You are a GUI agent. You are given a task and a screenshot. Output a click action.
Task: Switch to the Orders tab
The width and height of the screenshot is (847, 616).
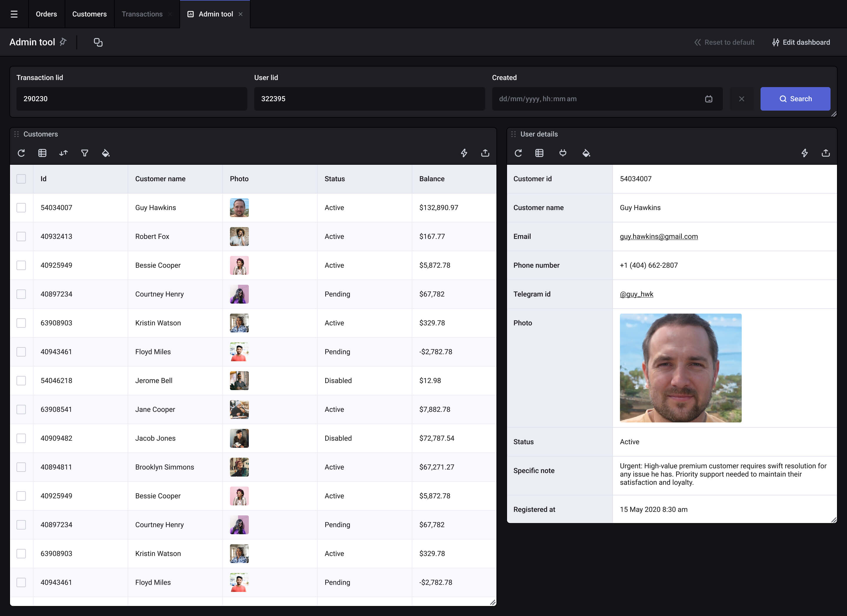[46, 14]
